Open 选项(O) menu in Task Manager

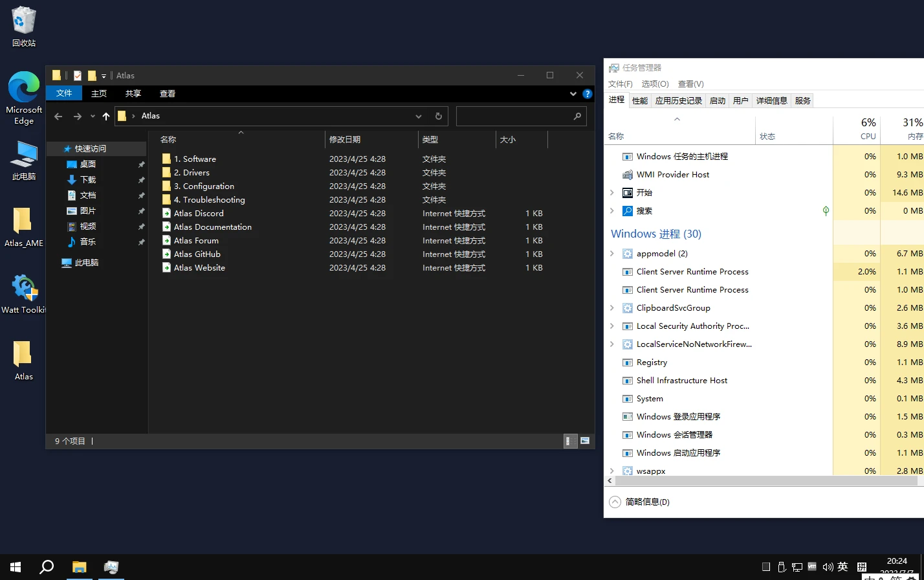click(x=655, y=84)
